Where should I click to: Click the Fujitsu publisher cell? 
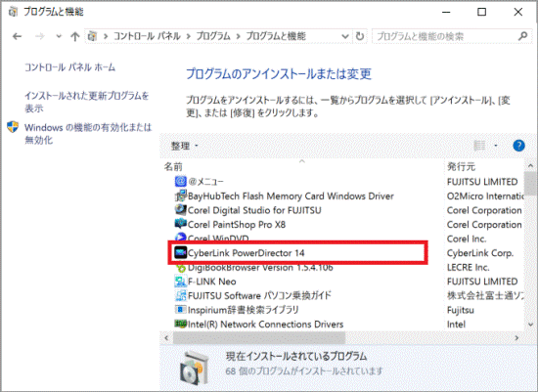tap(461, 310)
